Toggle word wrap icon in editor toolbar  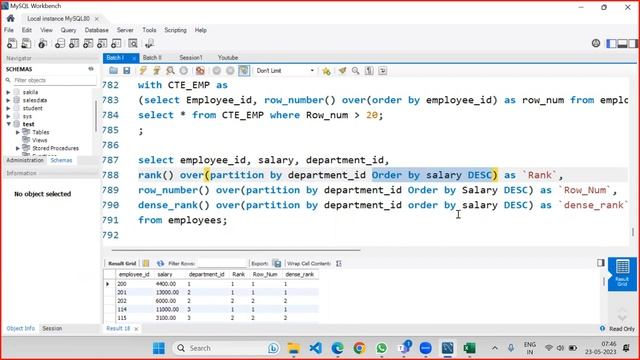[382, 71]
